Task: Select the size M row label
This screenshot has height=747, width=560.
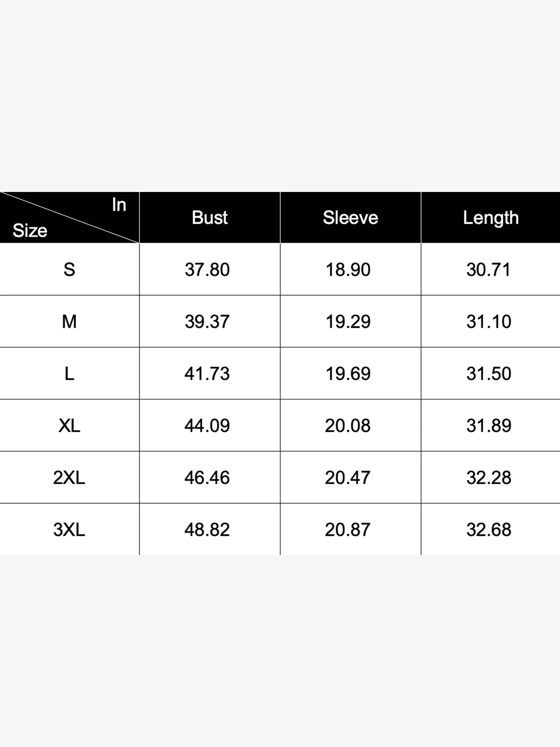Action: [69, 321]
